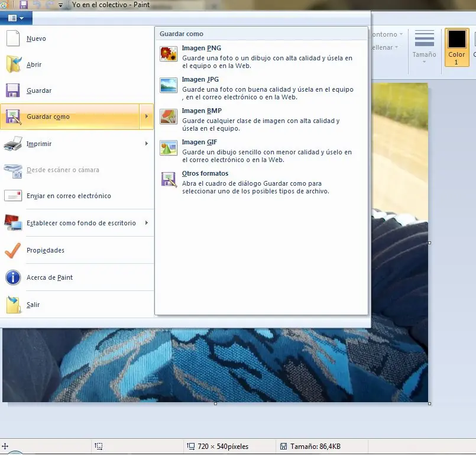This screenshot has height=456, width=476.
Task: Expand the Guardar como submenu arrow
Action: coord(146,117)
